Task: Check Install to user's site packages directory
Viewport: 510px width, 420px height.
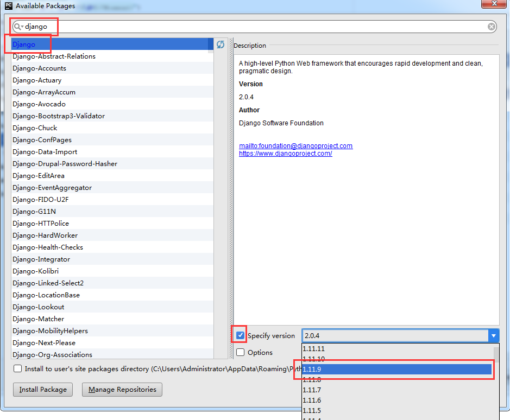Action: 17,368
